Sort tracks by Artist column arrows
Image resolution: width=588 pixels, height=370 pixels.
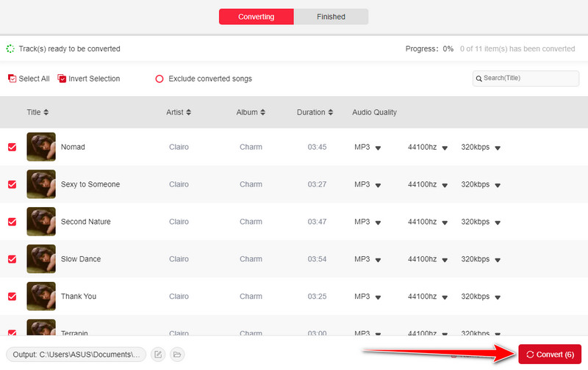tap(188, 112)
